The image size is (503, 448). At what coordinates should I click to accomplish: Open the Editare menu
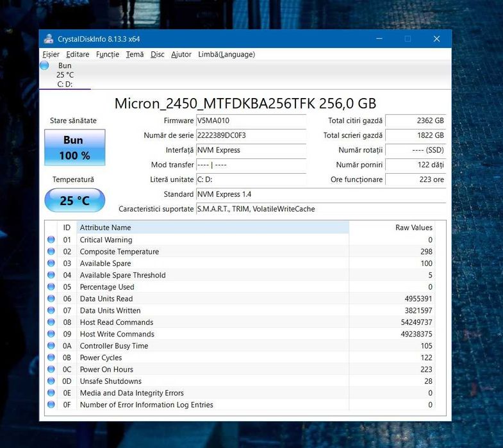pyautogui.click(x=78, y=54)
